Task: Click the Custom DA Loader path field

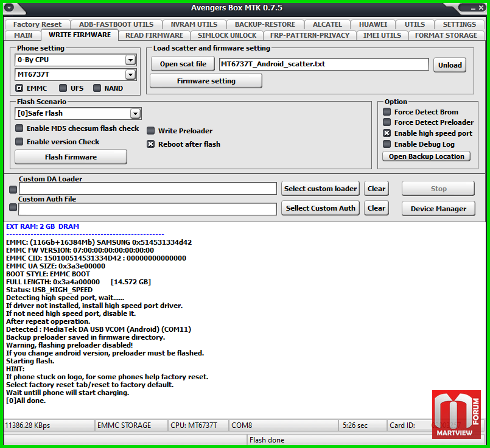Action: pos(148,188)
